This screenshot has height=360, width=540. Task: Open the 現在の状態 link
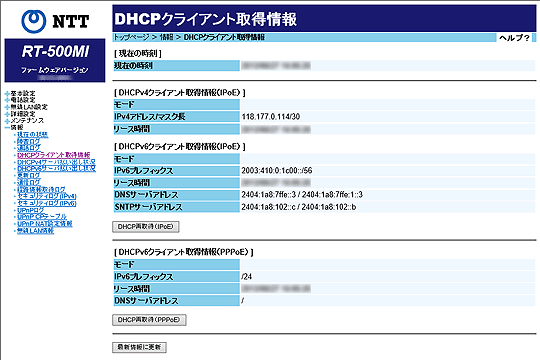click(33, 134)
